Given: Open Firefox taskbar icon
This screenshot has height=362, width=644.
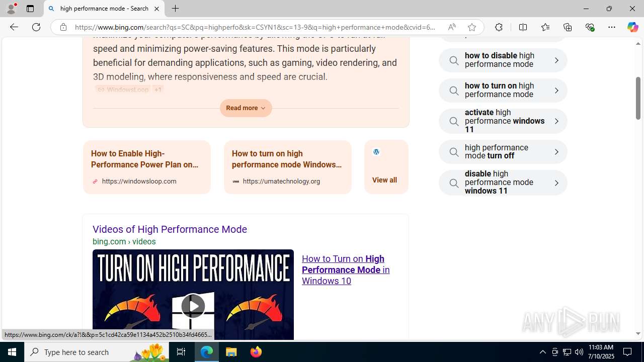Looking at the screenshot, I should point(256,352).
